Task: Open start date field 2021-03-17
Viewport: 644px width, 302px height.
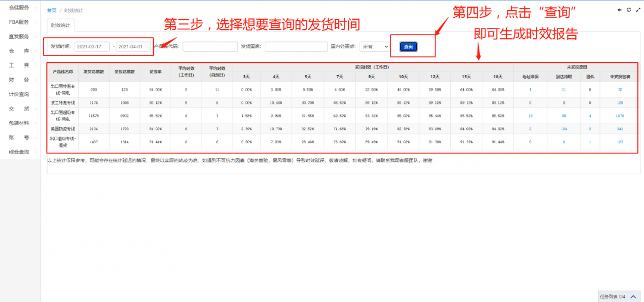Action: pos(92,47)
